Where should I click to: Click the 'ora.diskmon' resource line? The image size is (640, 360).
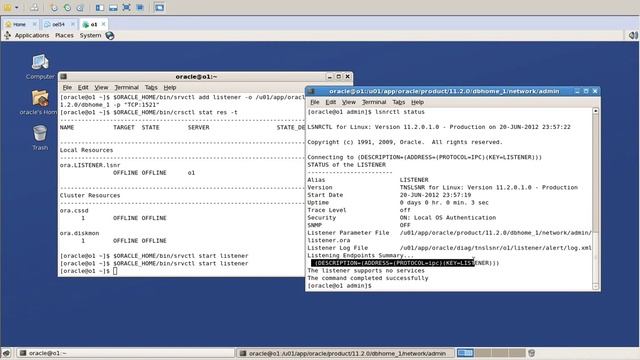coord(79,233)
